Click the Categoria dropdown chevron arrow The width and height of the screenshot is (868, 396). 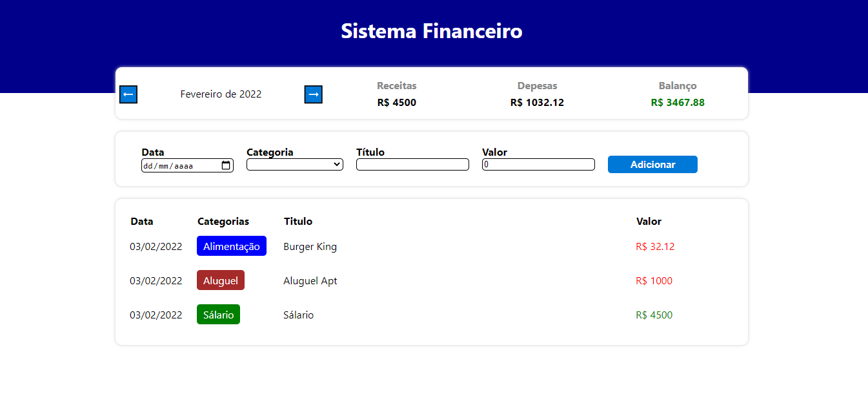point(338,164)
